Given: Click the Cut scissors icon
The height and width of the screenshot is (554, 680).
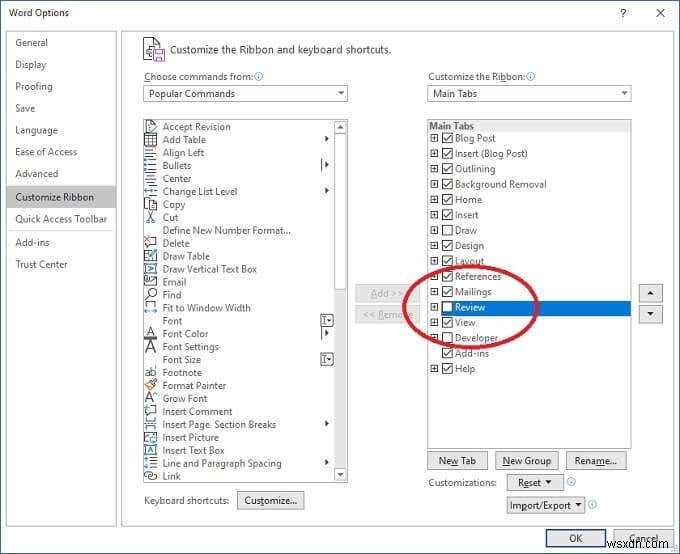Looking at the screenshot, I should [150, 217].
